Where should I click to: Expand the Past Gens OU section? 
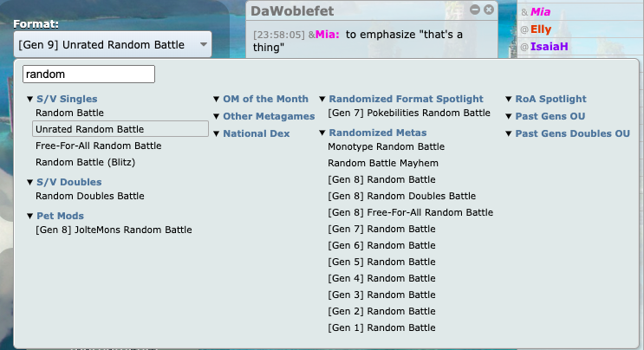tap(550, 116)
